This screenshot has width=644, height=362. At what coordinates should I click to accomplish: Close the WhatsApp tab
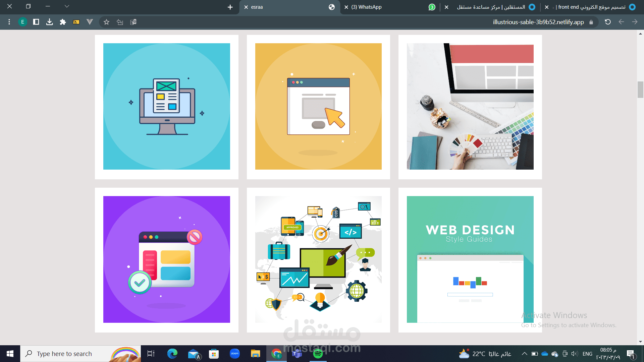pyautogui.click(x=346, y=7)
